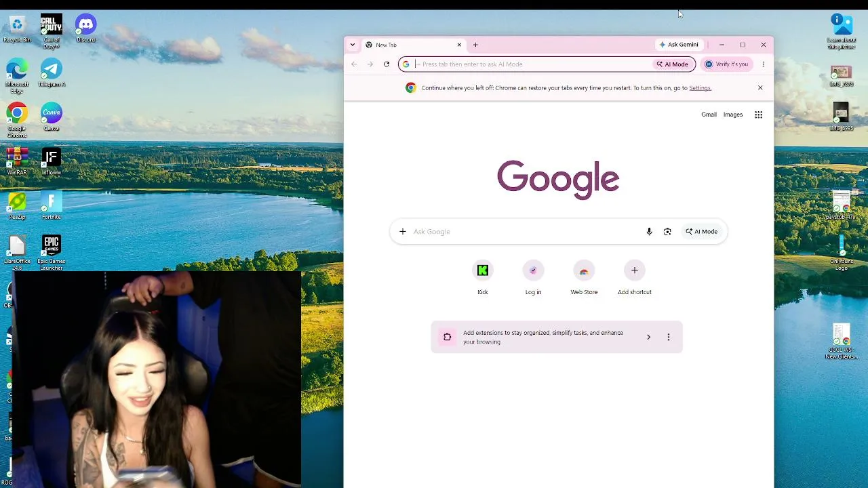This screenshot has width=868, height=488.
Task: Open the PeaZip desktop icon
Action: [17, 205]
